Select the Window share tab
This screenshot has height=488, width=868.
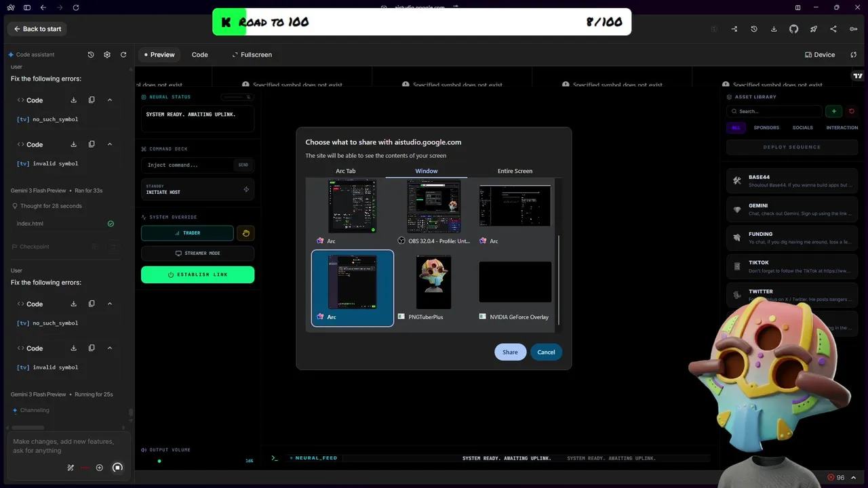[427, 171]
